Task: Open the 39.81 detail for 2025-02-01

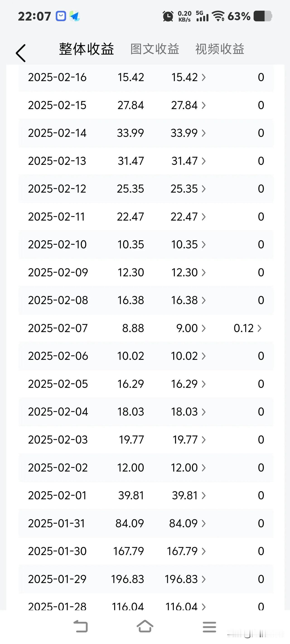Action: [x=189, y=495]
